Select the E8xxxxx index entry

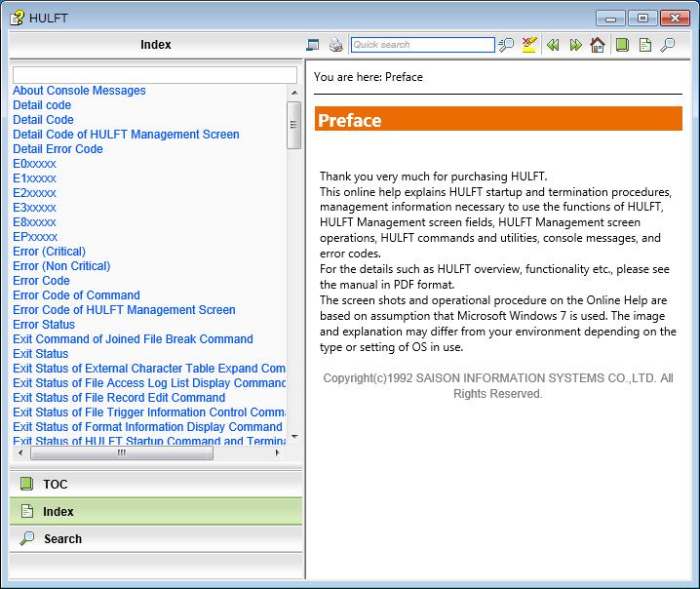[x=34, y=222]
